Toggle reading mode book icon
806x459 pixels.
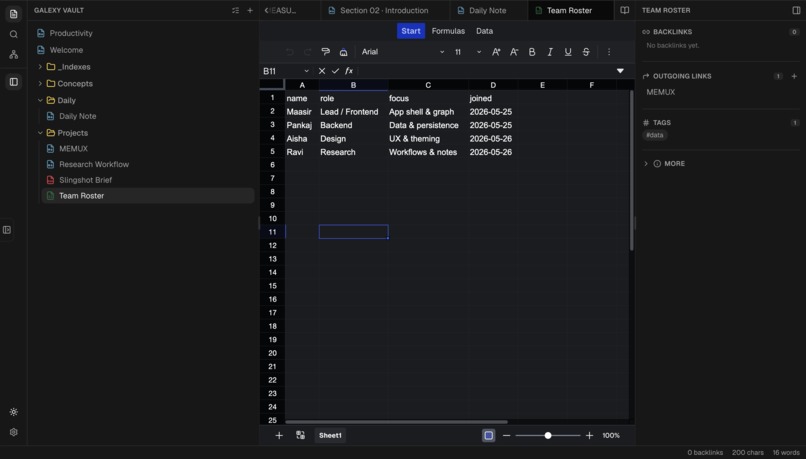(x=624, y=10)
